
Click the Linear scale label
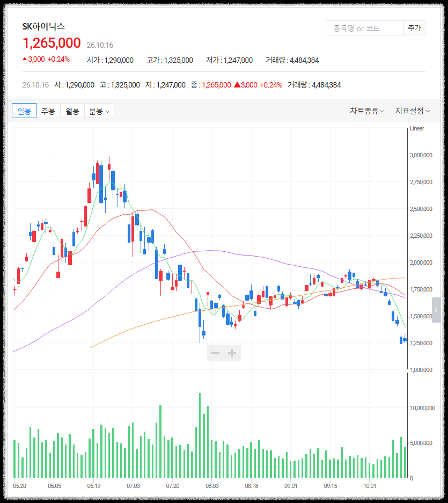click(x=417, y=128)
